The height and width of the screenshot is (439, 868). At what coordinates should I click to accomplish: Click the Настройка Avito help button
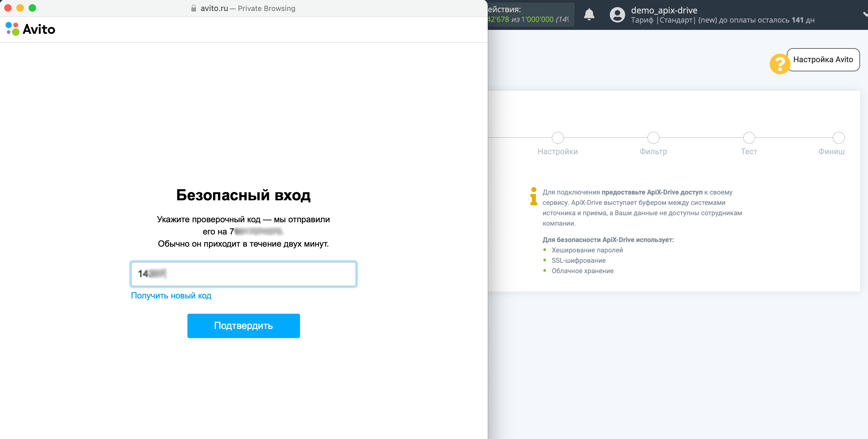click(x=823, y=59)
